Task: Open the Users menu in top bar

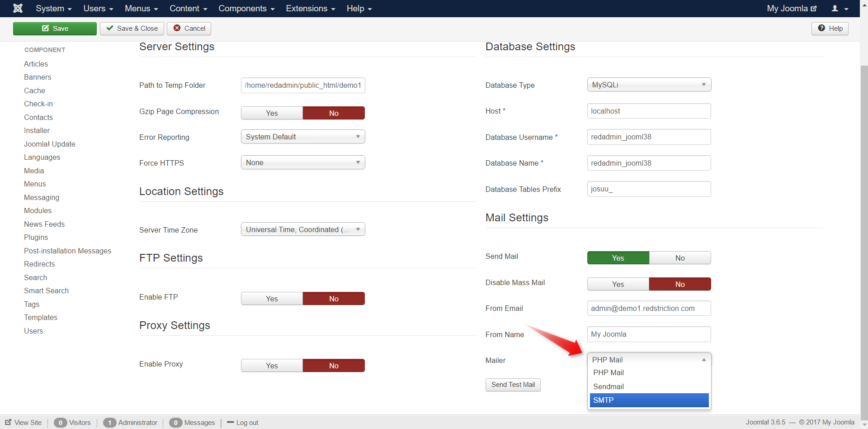Action: (x=98, y=9)
